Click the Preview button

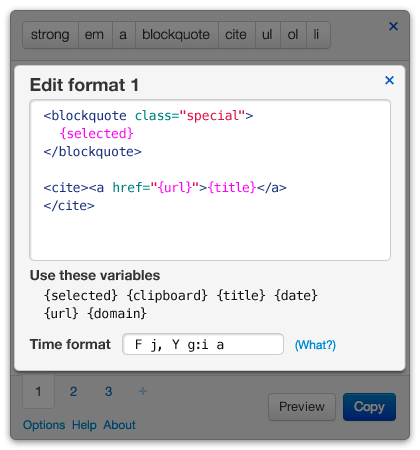tap(302, 407)
